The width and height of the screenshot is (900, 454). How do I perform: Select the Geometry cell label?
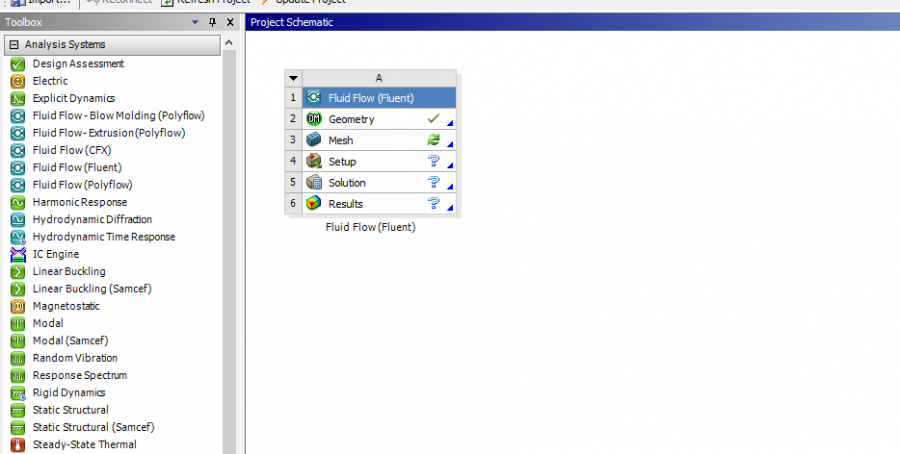(351, 119)
